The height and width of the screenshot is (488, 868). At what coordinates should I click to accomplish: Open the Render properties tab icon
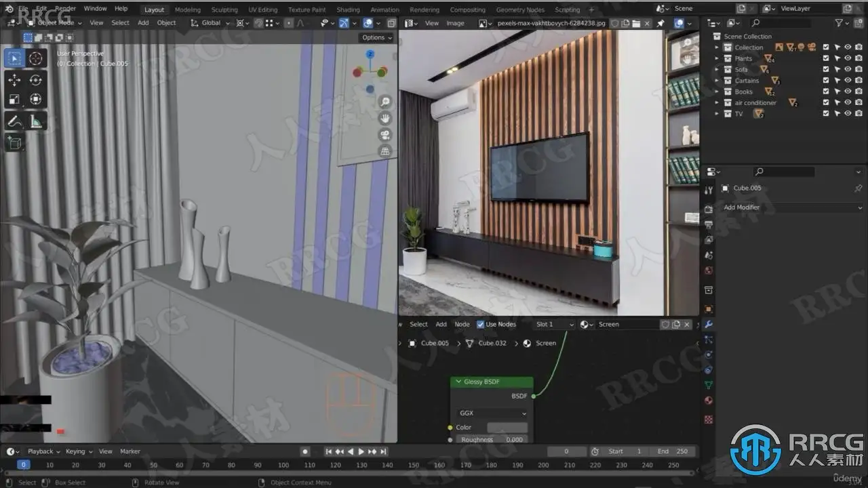709,209
